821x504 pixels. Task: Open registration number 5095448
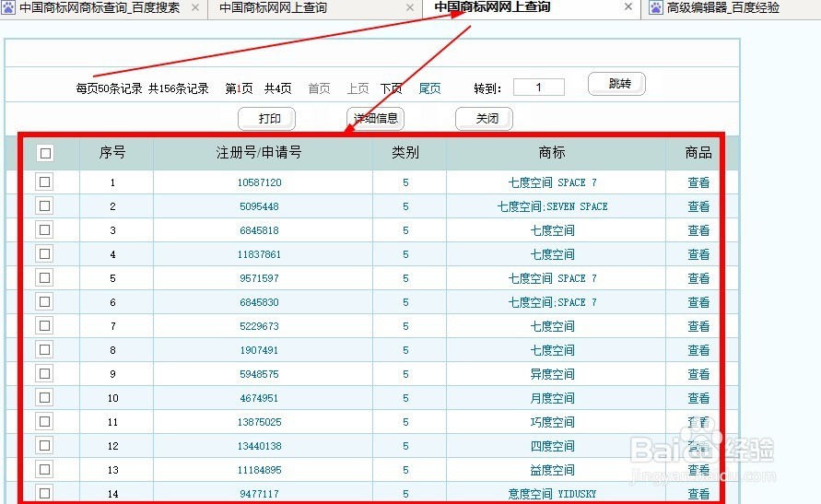click(x=259, y=206)
